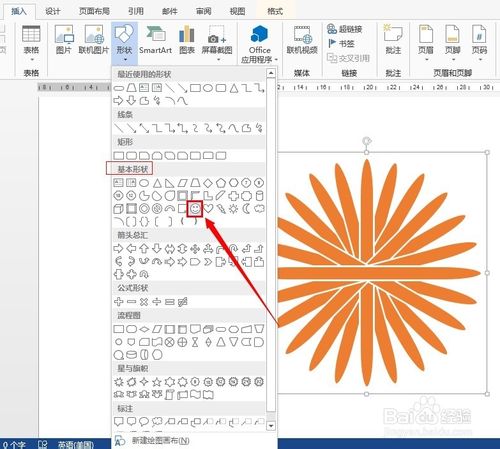Choose the lightning bolt shape in 基本形状
This screenshot has width=500, height=449.
[x=221, y=209]
